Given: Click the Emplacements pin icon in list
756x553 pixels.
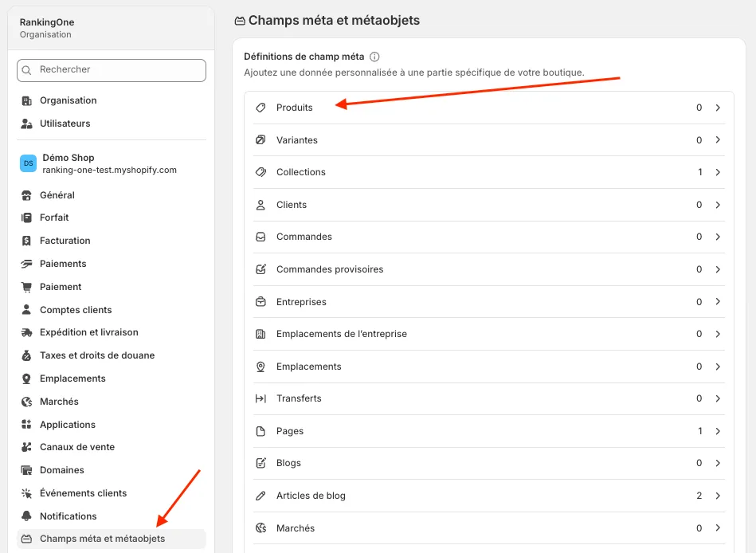Looking at the screenshot, I should (x=260, y=367).
